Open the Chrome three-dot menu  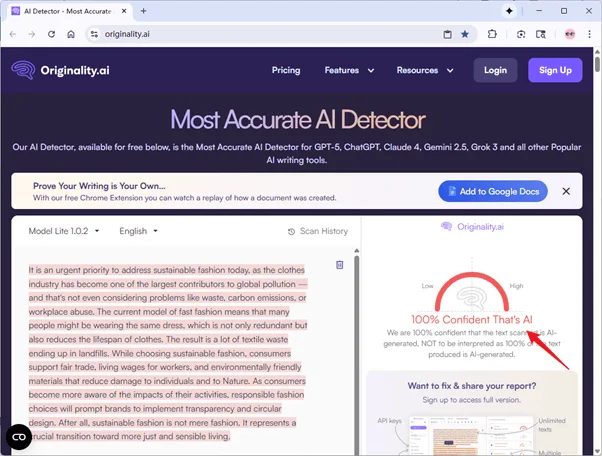[589, 33]
